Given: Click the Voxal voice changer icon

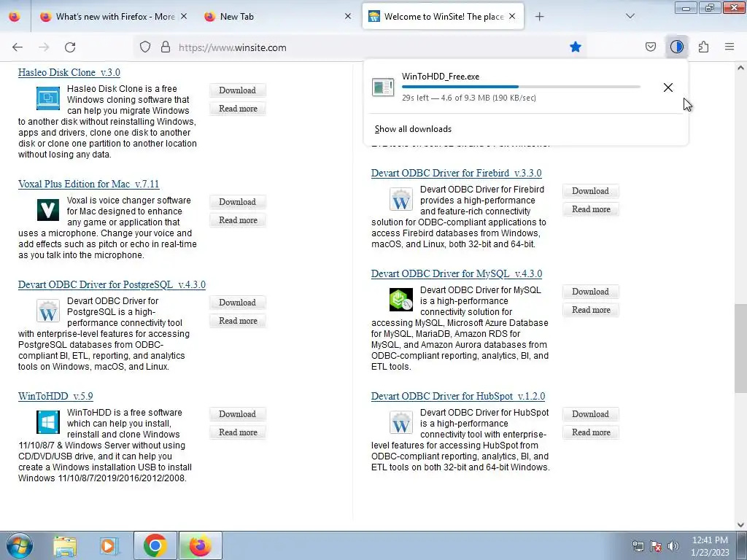Looking at the screenshot, I should (x=48, y=210).
